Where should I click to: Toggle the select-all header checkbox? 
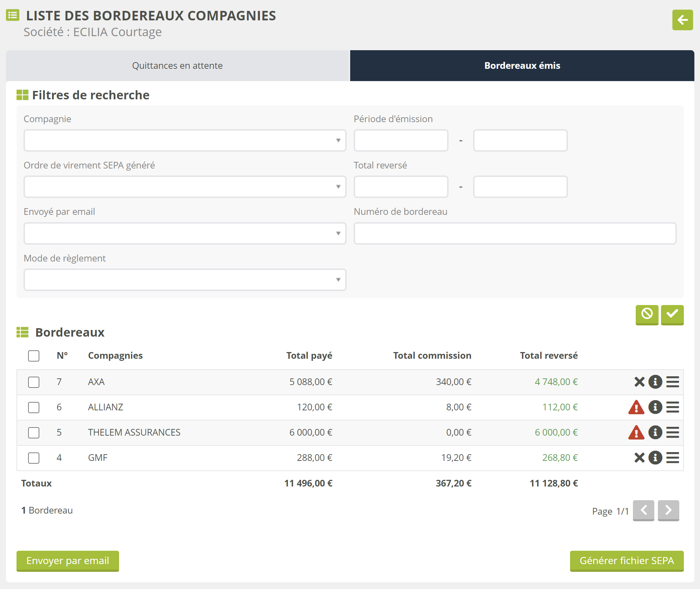tap(34, 356)
